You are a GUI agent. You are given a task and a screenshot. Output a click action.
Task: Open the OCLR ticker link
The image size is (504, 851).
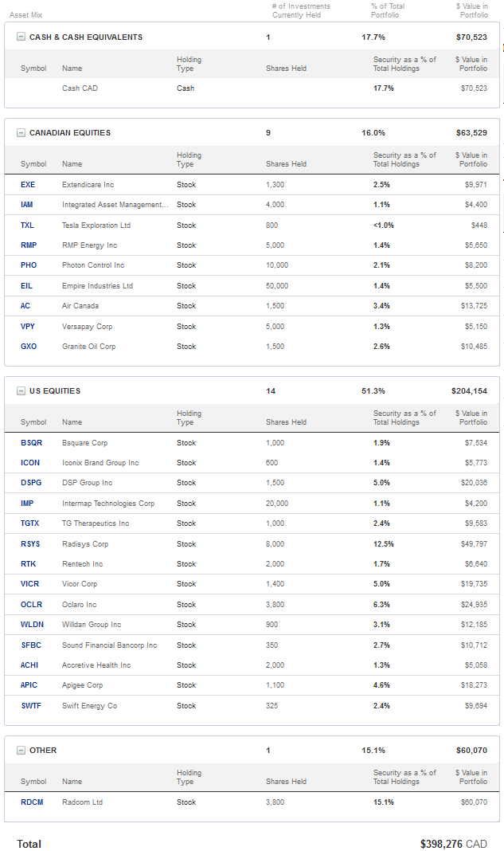coord(31,605)
